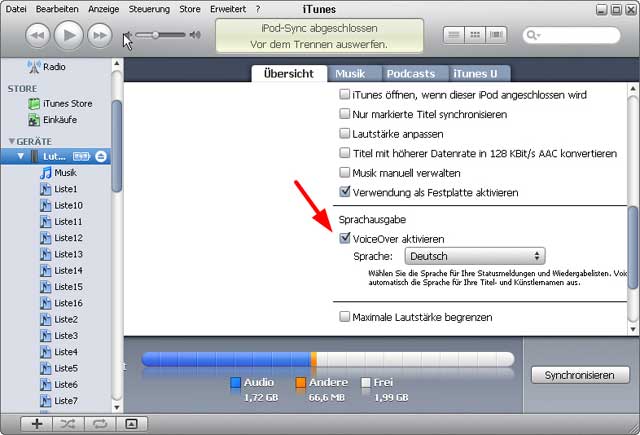Image resolution: width=640 pixels, height=435 pixels.
Task: Enable Nur markierte Titel synchronisieren
Action: [344, 113]
